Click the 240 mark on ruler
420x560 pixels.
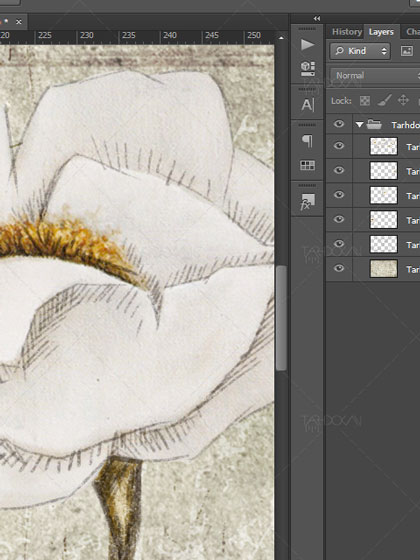coord(170,35)
